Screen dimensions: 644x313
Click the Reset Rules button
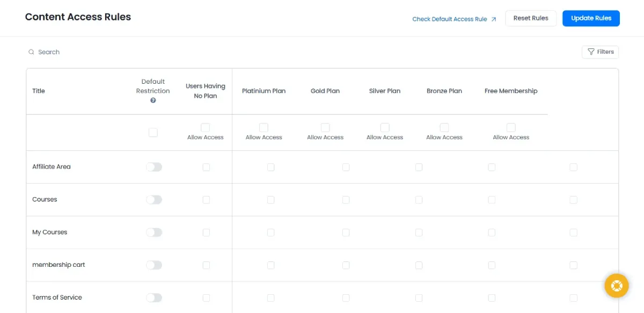pos(530,18)
